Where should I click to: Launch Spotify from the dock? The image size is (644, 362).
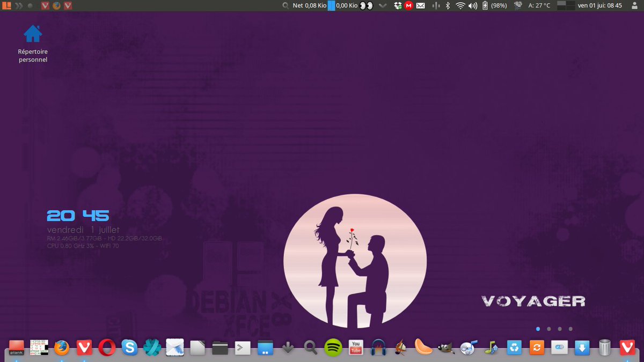tap(333, 348)
